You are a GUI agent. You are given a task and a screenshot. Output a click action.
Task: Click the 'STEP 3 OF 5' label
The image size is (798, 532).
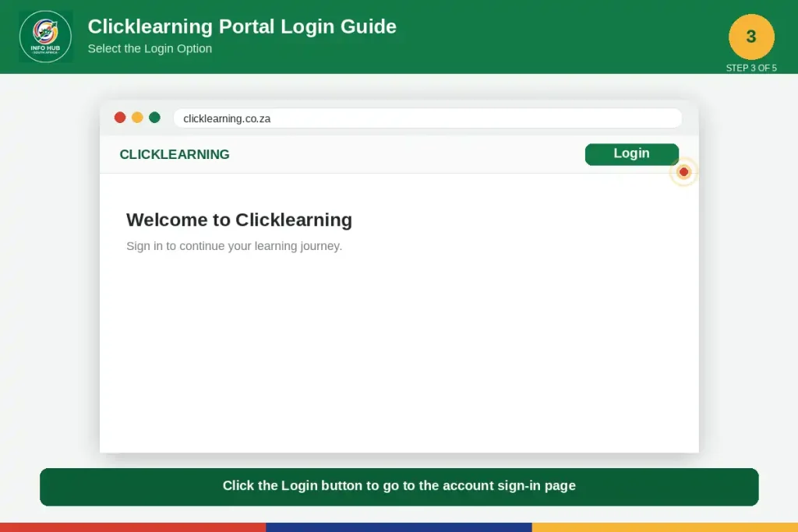[x=751, y=68]
